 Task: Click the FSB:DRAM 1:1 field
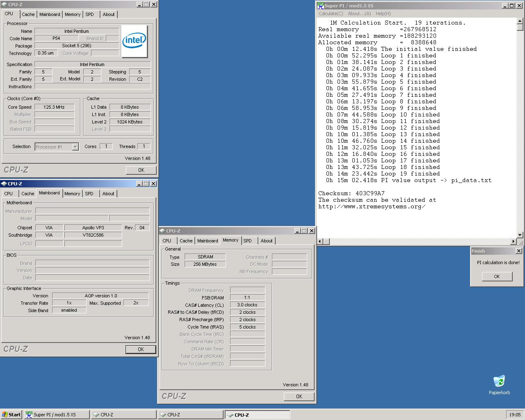coord(247,297)
